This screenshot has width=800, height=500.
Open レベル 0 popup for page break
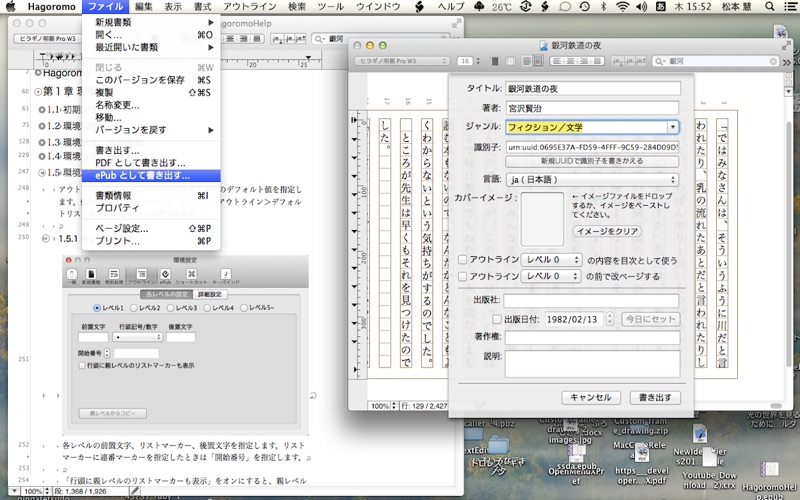coord(551,276)
